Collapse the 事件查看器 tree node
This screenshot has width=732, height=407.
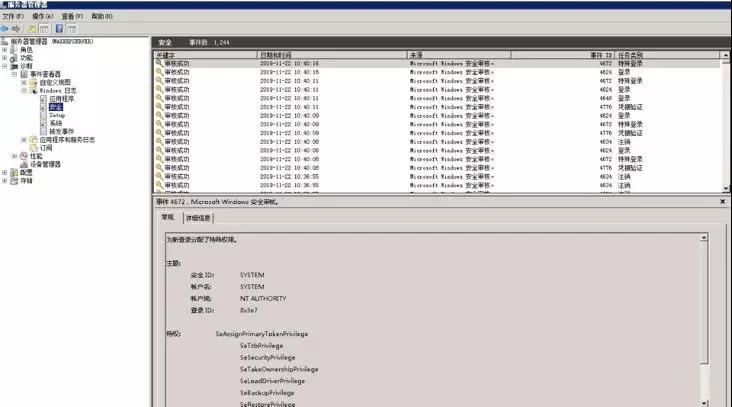pos(14,74)
